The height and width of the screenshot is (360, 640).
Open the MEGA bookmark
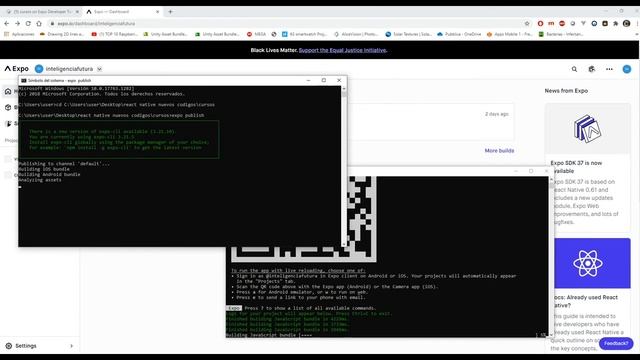256,34
